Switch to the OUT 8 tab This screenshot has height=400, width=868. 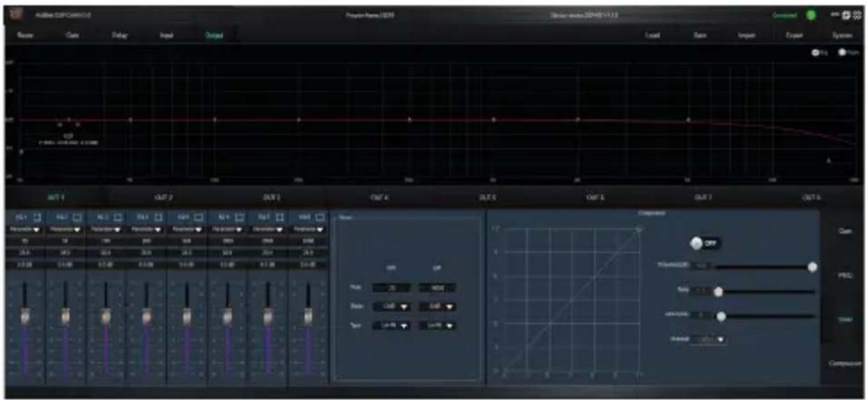point(810,196)
